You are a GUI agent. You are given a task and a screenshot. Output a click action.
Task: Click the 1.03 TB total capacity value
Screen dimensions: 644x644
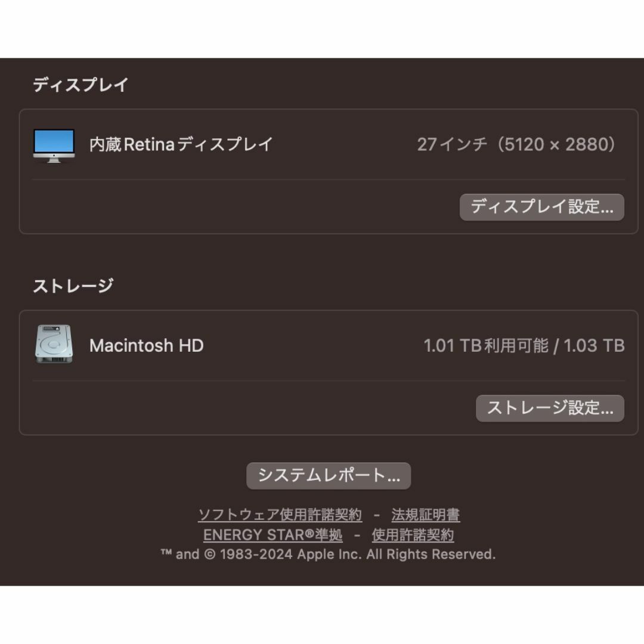594,346
